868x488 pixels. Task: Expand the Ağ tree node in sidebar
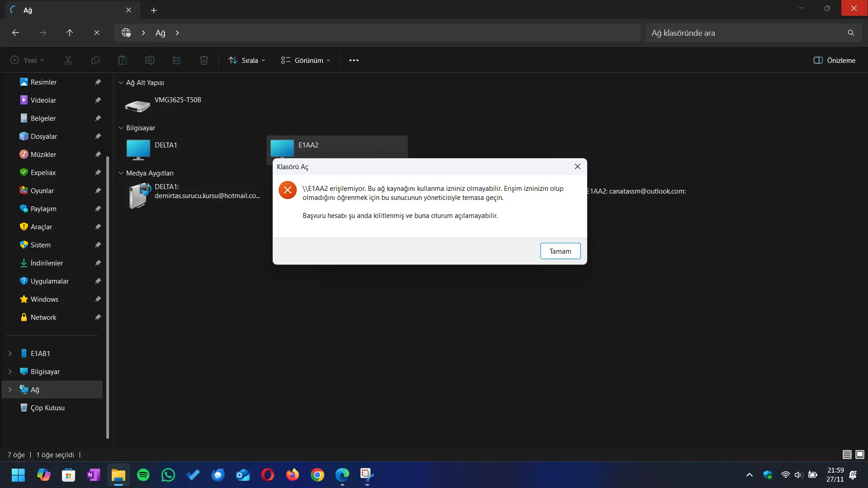point(10,389)
